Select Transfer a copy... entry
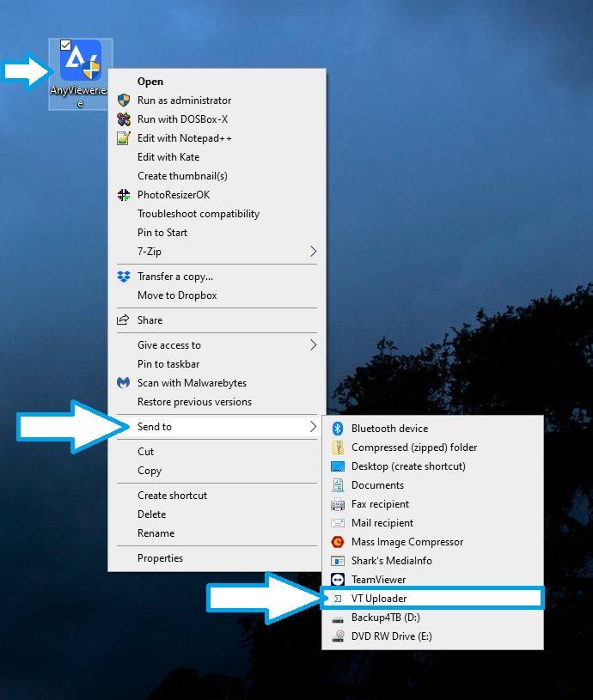 217,277
